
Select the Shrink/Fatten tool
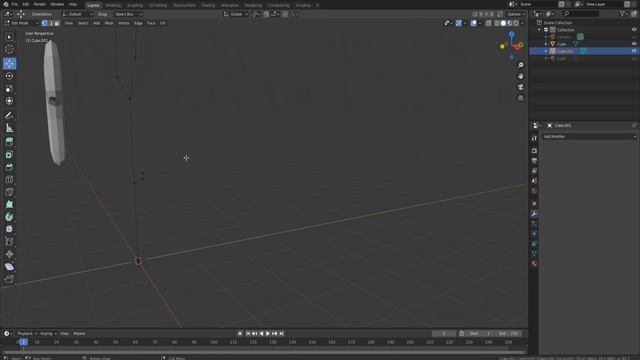click(x=9, y=254)
